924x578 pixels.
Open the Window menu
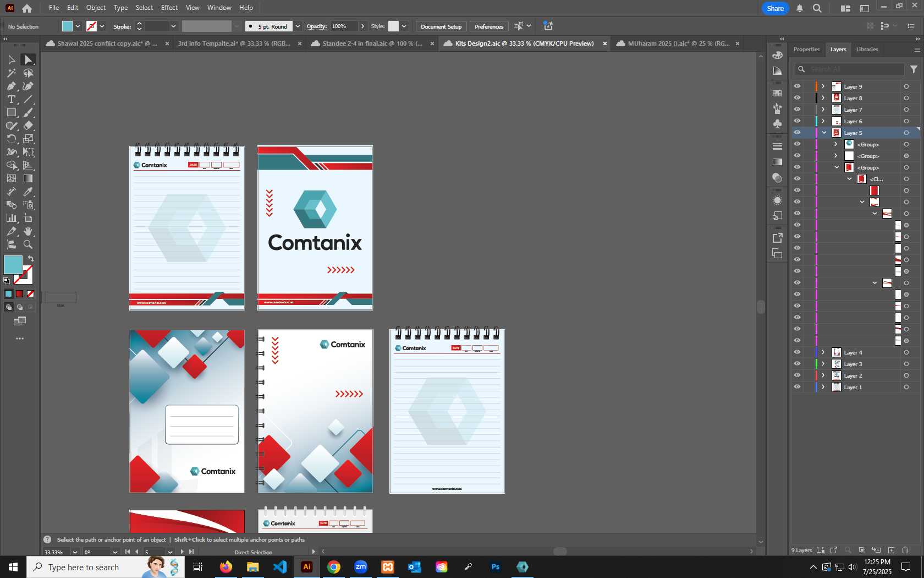(x=219, y=8)
